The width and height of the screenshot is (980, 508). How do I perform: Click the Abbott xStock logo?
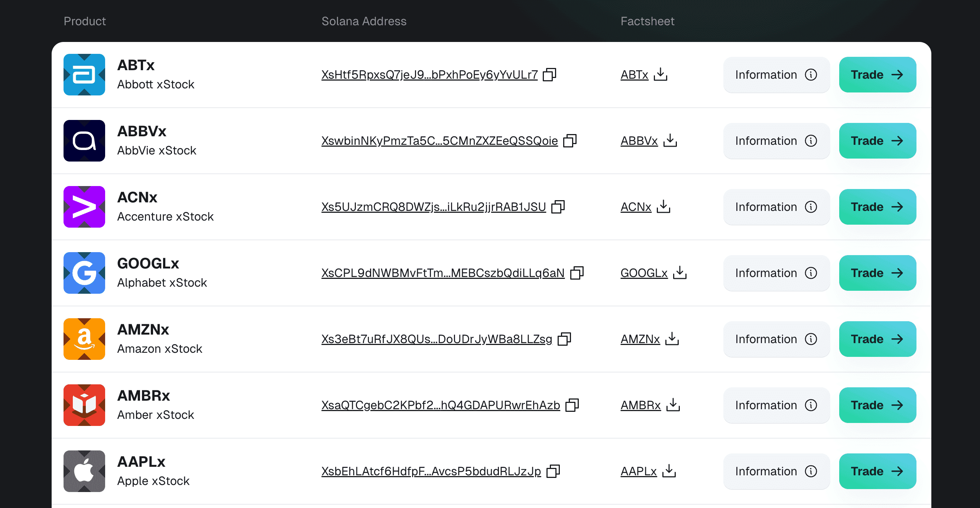[x=84, y=75]
